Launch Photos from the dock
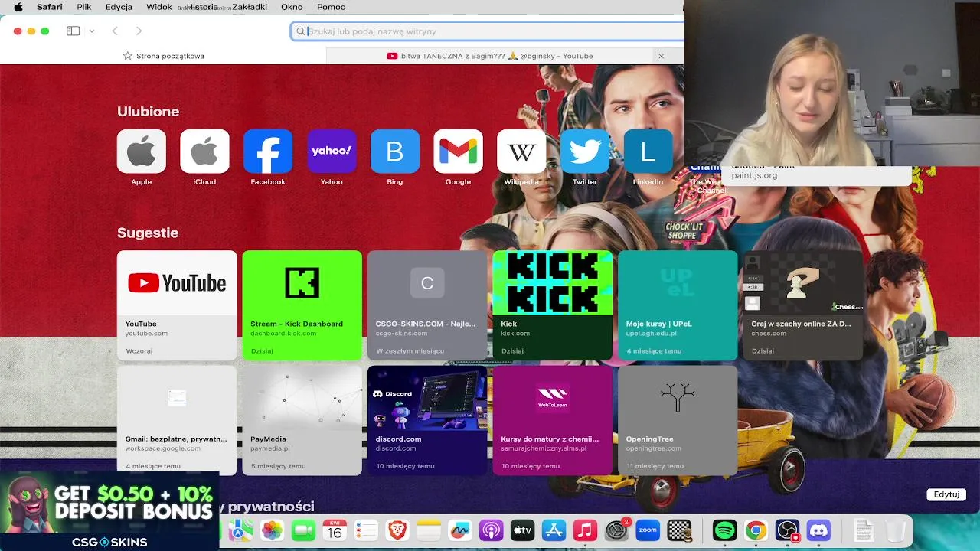This screenshot has height=551, width=980. (x=272, y=530)
